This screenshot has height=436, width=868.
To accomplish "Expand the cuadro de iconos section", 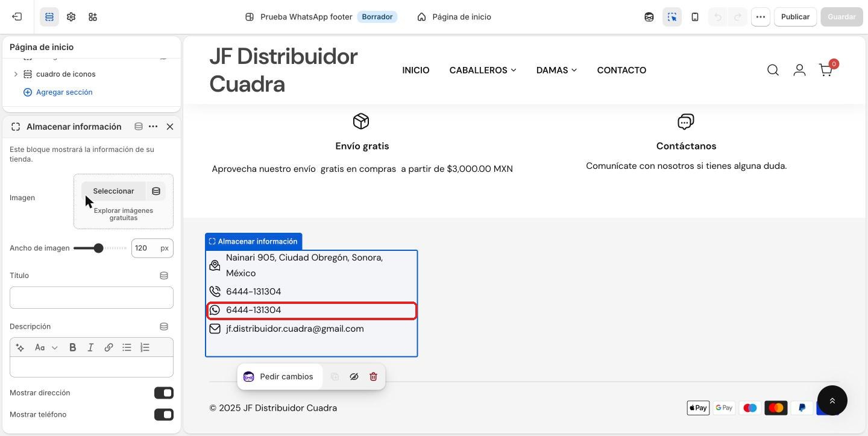I will pos(16,74).
